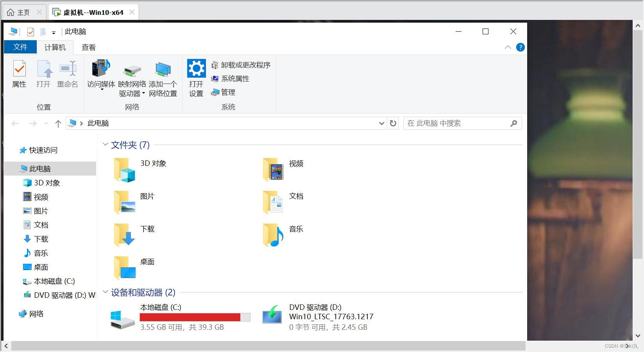The height and width of the screenshot is (352, 644).
Task: Collapse the 设备和驱动器 (2) group
Action: [x=105, y=292]
